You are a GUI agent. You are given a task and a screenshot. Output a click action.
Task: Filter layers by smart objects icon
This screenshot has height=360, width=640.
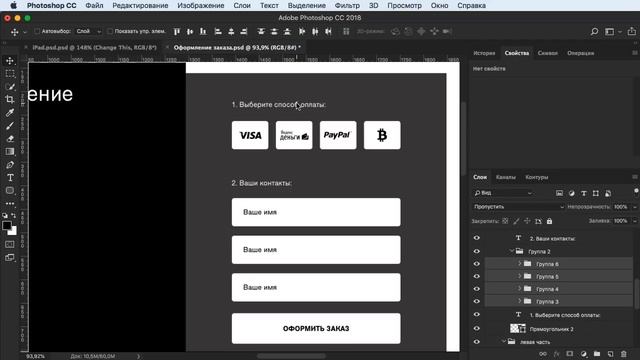point(608,193)
